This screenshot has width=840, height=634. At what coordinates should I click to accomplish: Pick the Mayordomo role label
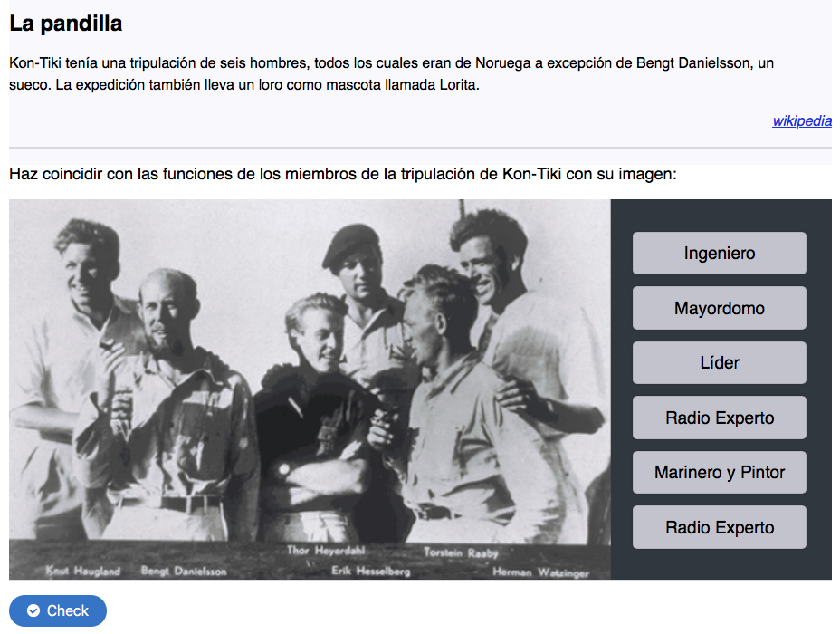[719, 308]
